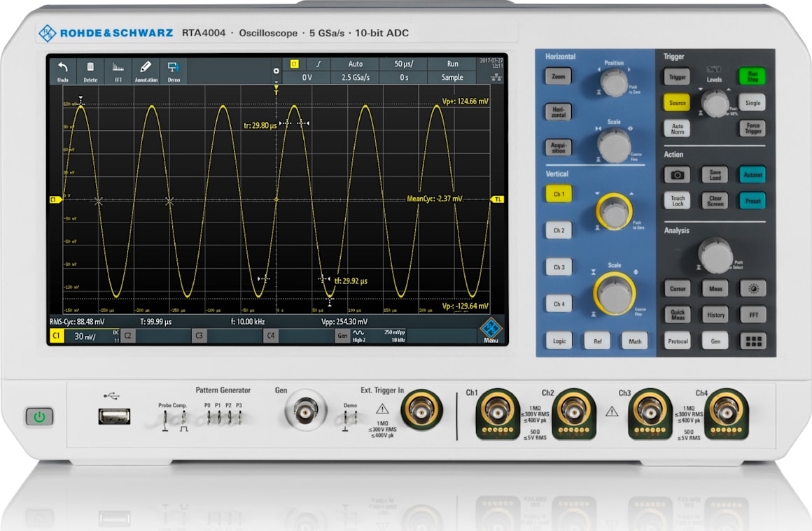Toggle the Auto Norm trigger mode
This screenshot has height=531, width=812.
pos(677,129)
